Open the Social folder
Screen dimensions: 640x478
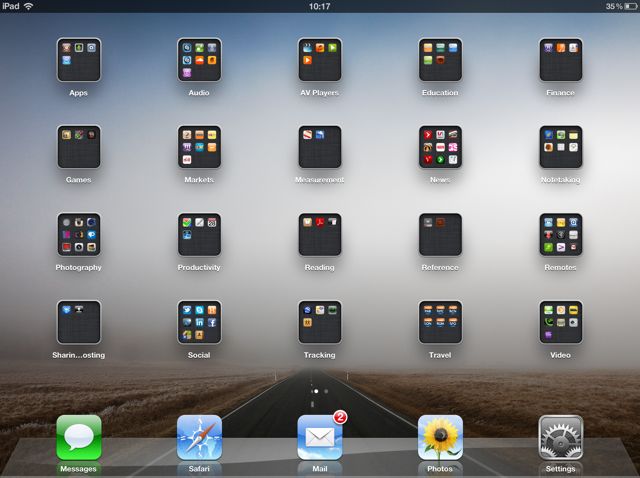click(x=199, y=322)
